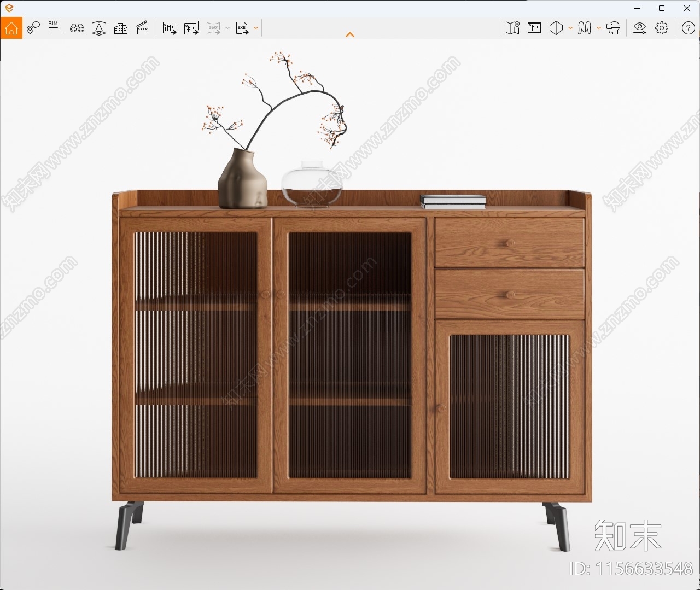Image resolution: width=700 pixels, height=590 pixels.
Task: Open the Video Editor clapperboard icon
Action: [x=143, y=28]
